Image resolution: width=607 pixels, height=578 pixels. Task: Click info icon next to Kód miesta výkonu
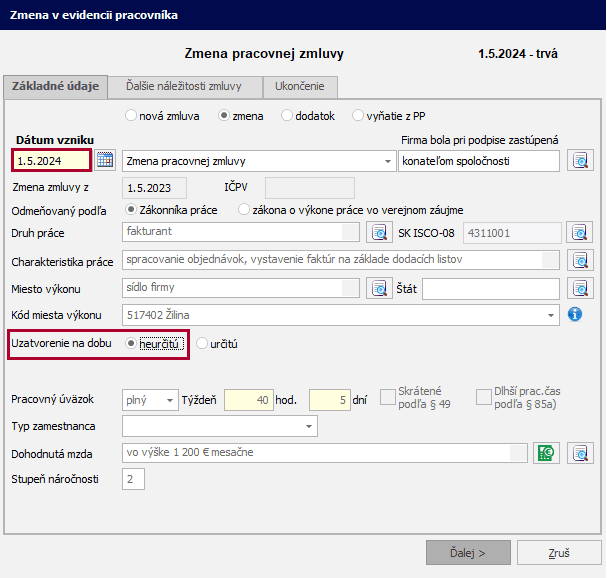tap(575, 315)
